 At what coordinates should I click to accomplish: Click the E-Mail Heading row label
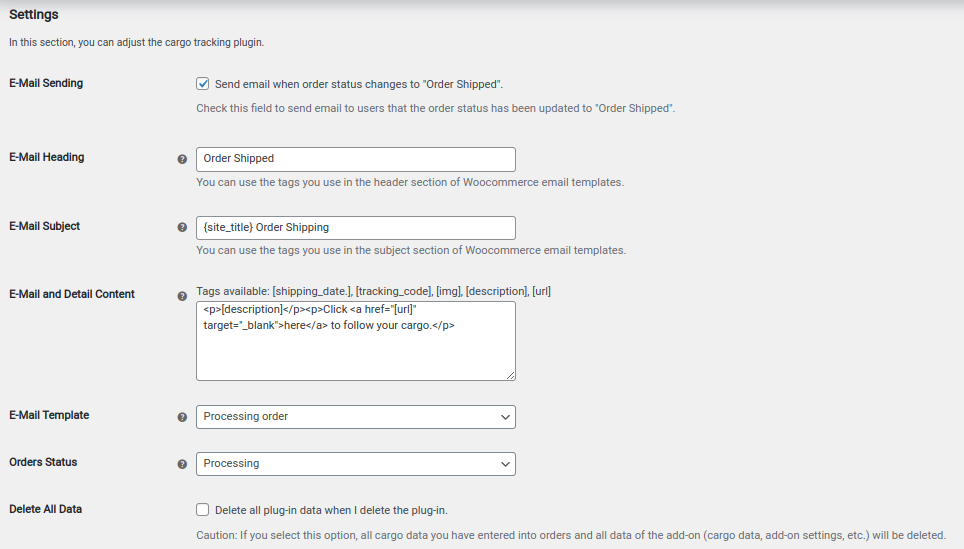pos(47,157)
